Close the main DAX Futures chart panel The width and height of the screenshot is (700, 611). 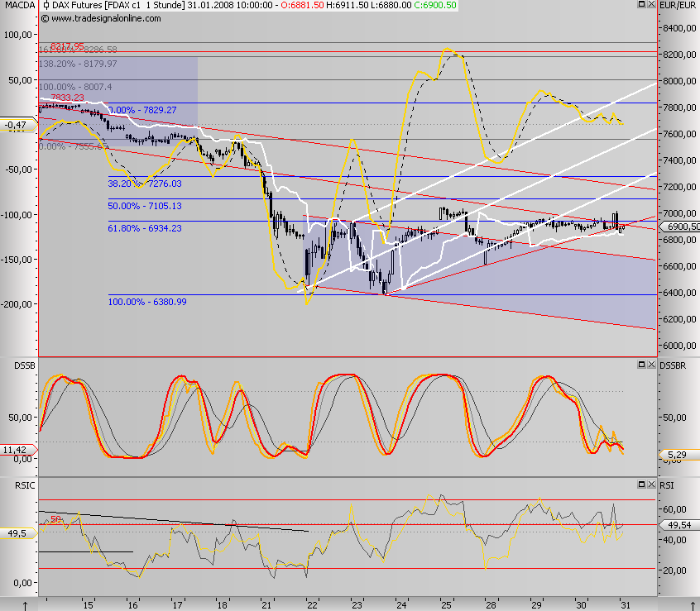click(x=651, y=4)
